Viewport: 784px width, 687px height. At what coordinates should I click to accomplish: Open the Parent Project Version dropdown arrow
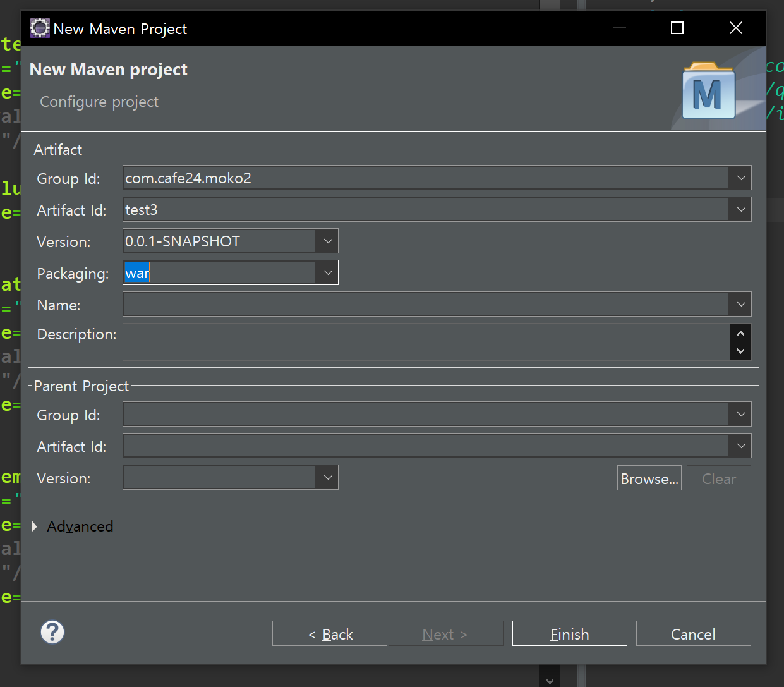[x=327, y=478]
